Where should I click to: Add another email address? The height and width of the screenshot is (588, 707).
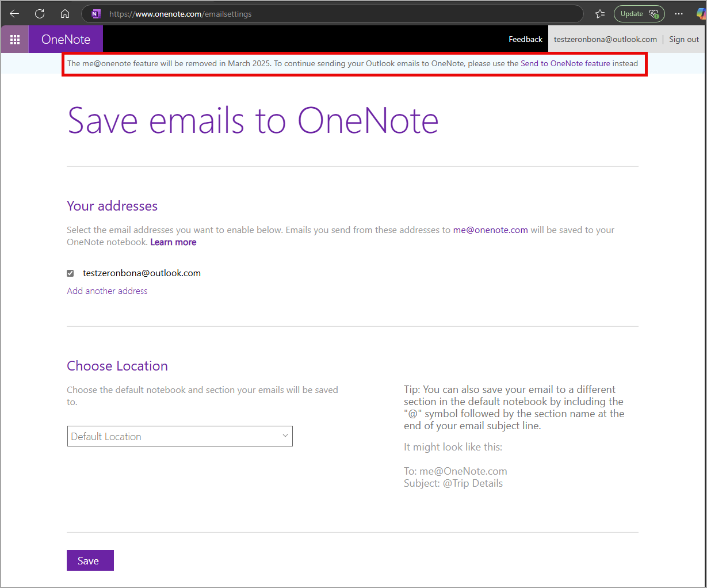click(107, 291)
